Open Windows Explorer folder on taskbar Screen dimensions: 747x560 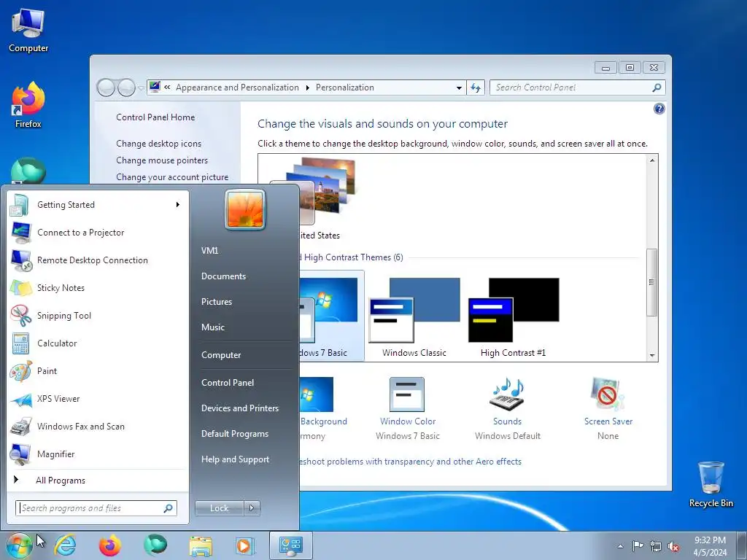click(201, 545)
